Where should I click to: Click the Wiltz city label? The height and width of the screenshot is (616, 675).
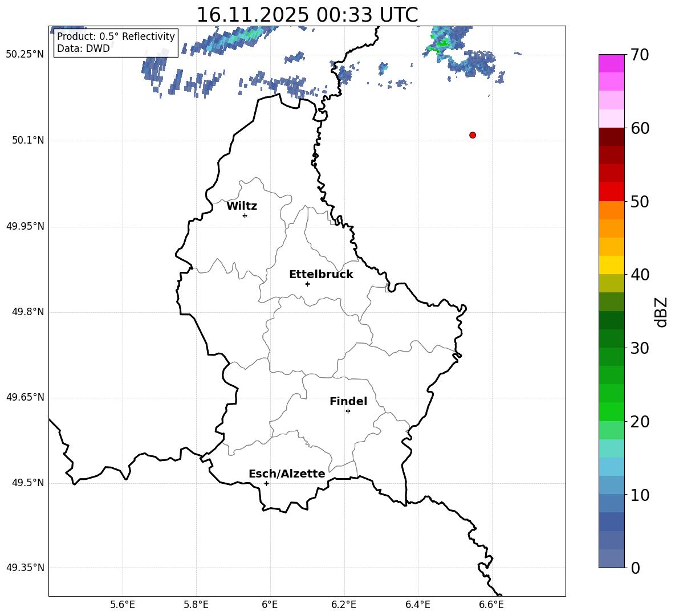242,206
